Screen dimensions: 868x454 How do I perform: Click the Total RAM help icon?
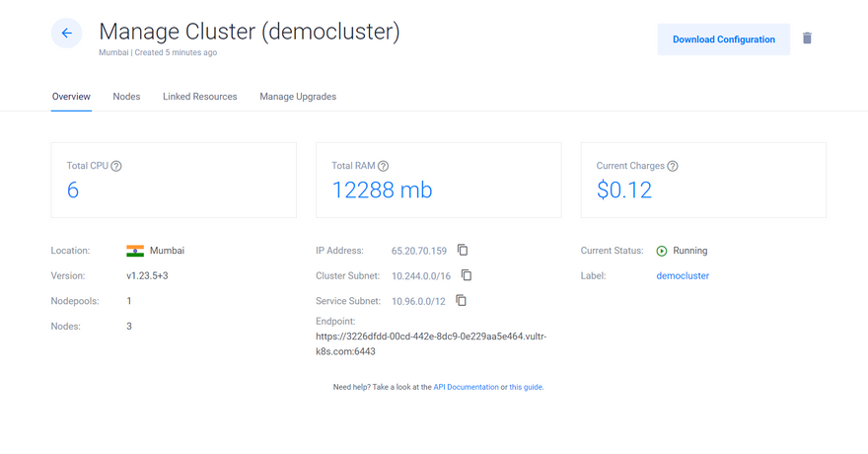(x=383, y=166)
